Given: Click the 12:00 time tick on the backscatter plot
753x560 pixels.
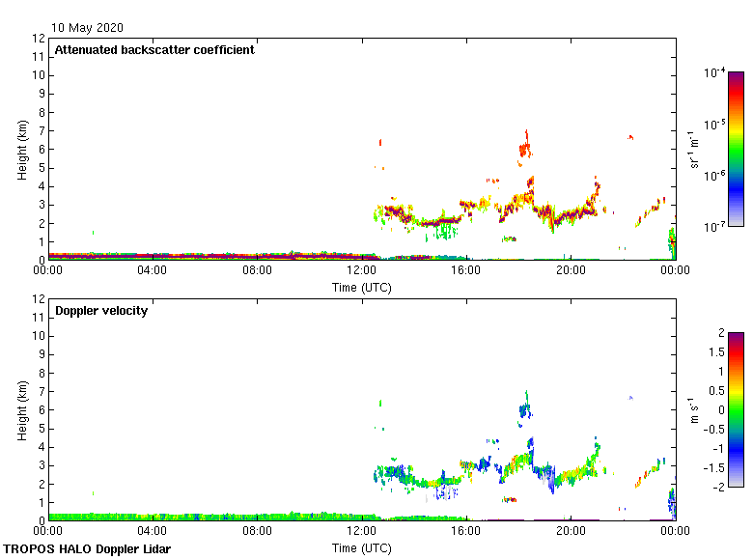Looking at the screenshot, I should coord(361,271).
